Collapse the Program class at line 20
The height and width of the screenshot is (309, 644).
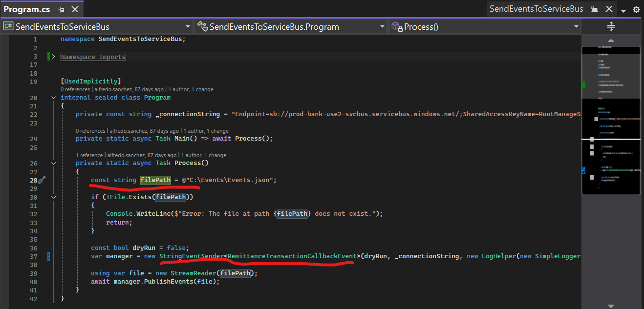pyautogui.click(x=54, y=98)
